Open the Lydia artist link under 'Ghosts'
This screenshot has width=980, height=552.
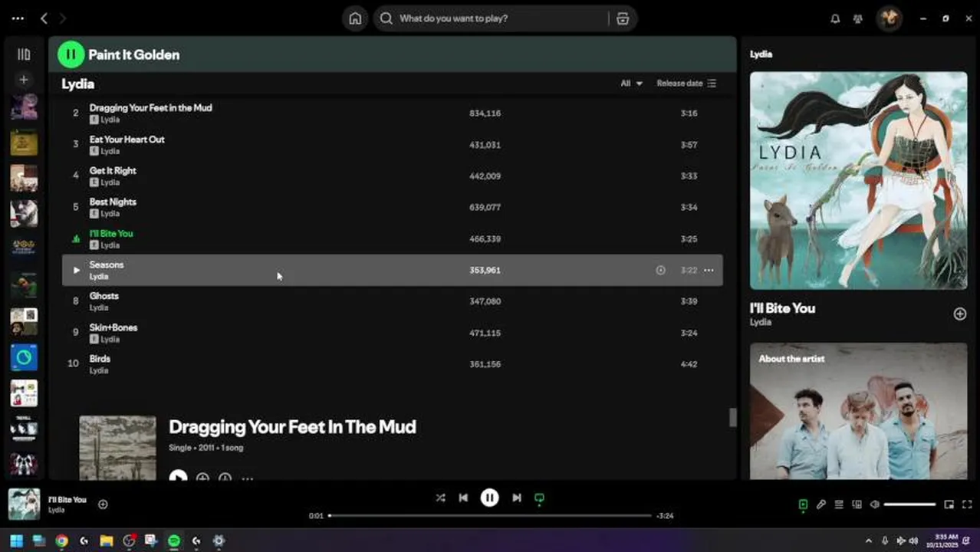99,307
